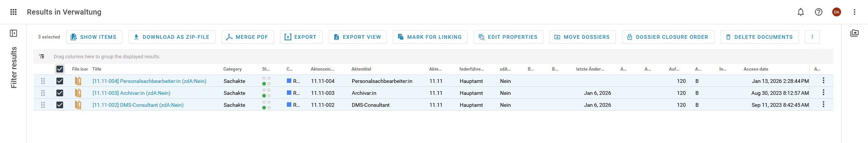Viewport: 868px width, 143px height.
Task: Click the Results in Verwaltung heading
Action: pyautogui.click(x=64, y=12)
